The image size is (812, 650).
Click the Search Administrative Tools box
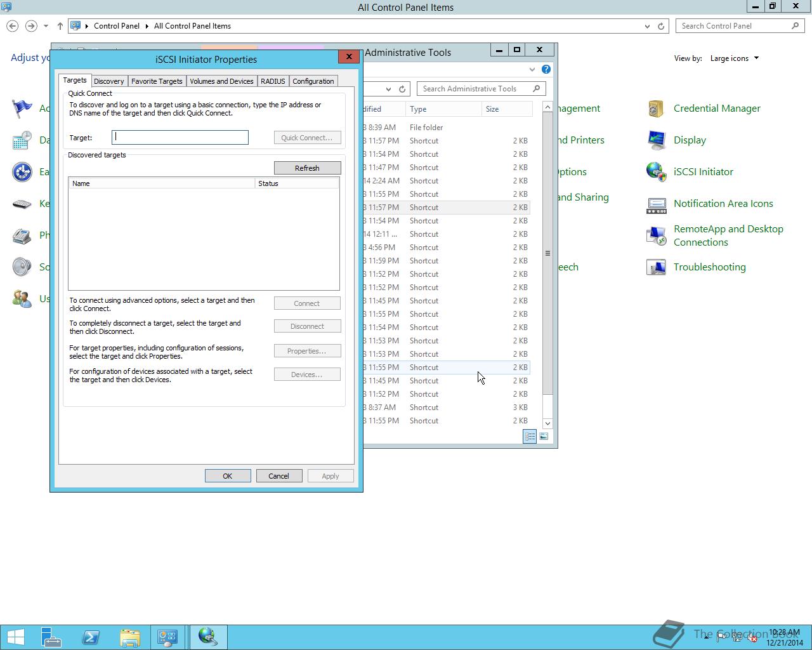point(480,89)
